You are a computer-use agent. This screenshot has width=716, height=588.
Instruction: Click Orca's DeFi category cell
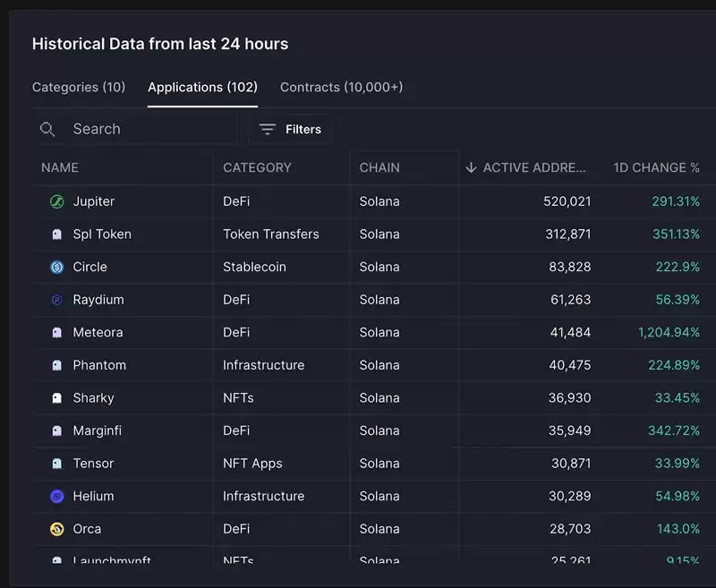point(236,529)
